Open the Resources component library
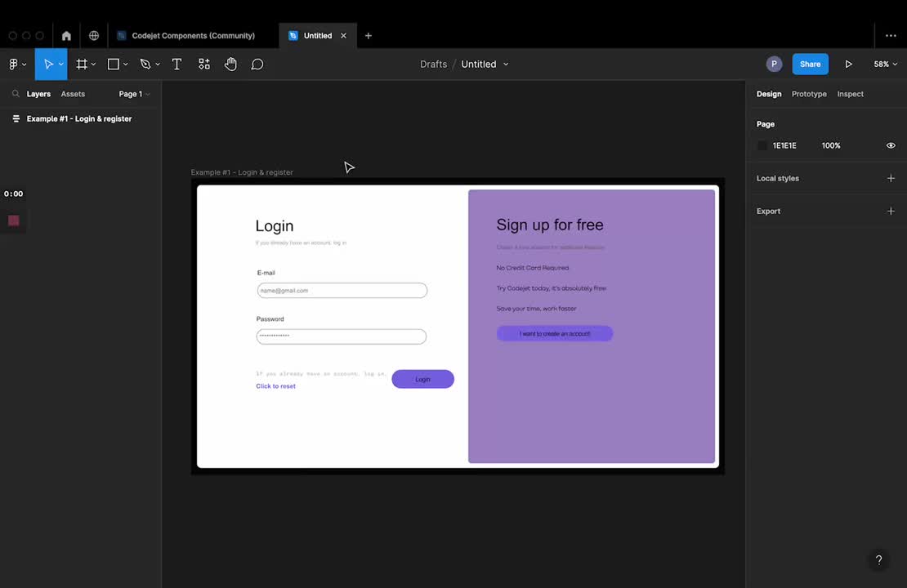 (x=203, y=64)
